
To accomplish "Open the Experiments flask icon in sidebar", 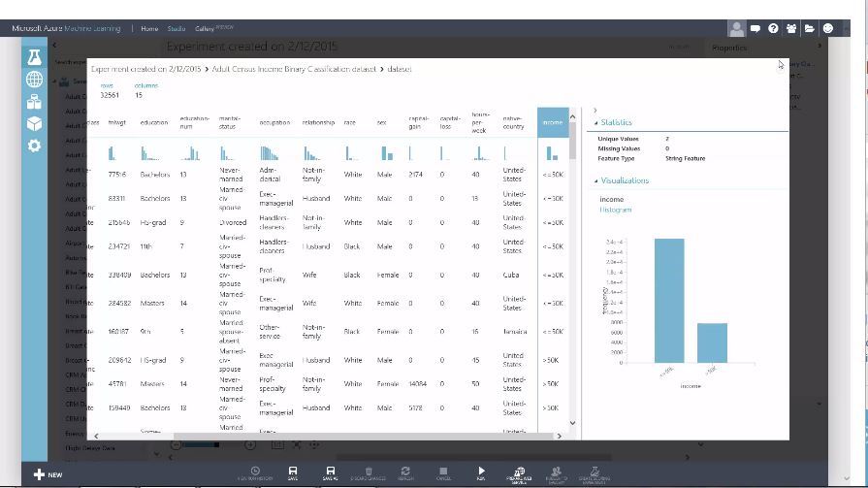I will [x=34, y=58].
